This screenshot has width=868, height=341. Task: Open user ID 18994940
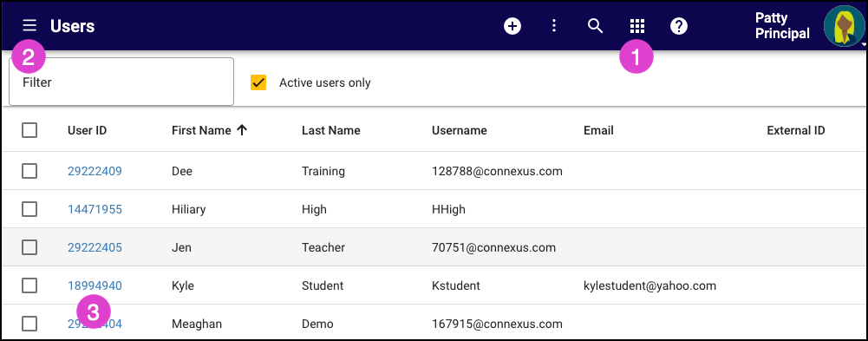pos(95,285)
